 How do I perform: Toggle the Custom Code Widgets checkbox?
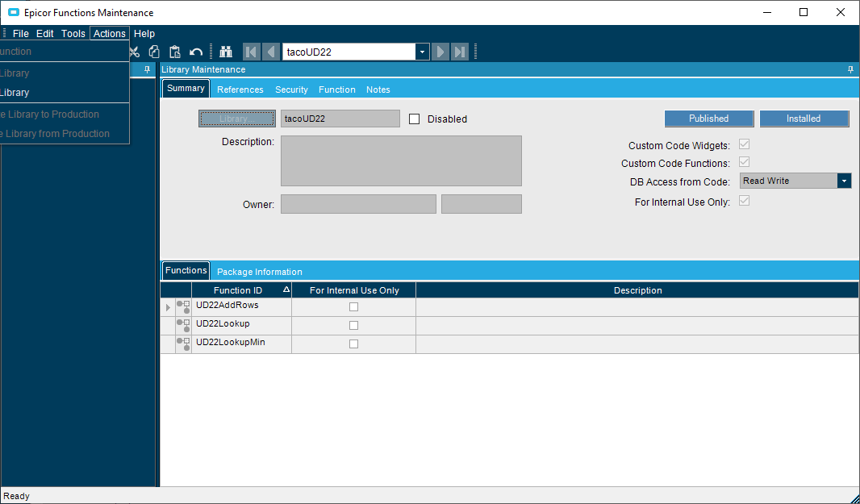(745, 144)
